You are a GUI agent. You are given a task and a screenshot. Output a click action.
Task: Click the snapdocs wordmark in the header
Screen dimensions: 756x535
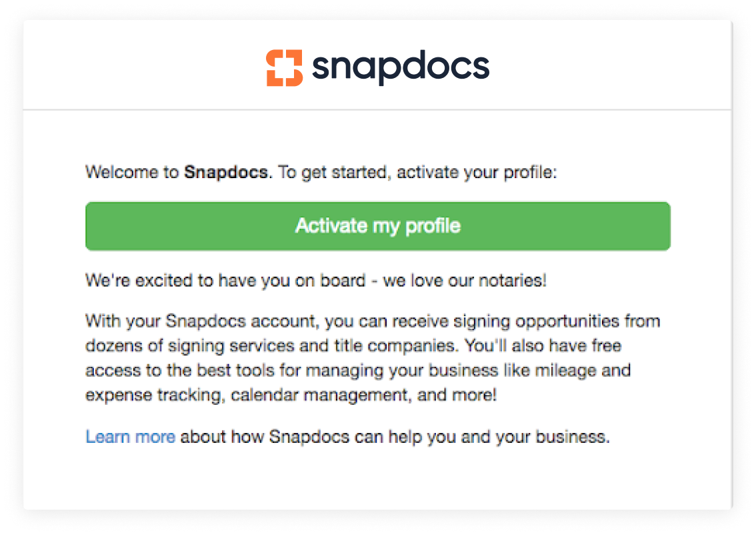click(x=400, y=65)
